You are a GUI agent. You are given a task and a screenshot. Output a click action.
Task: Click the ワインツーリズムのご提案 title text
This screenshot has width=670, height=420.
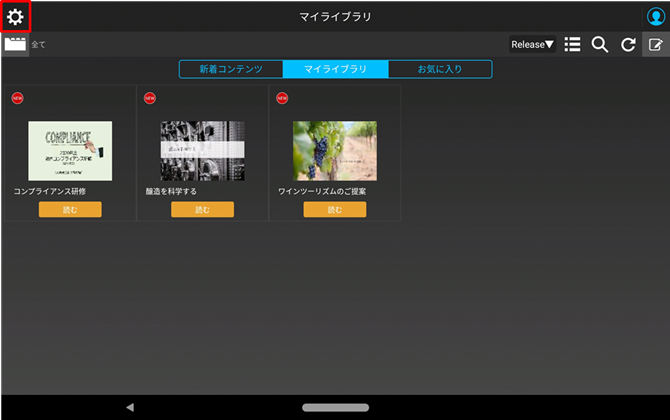(x=322, y=191)
